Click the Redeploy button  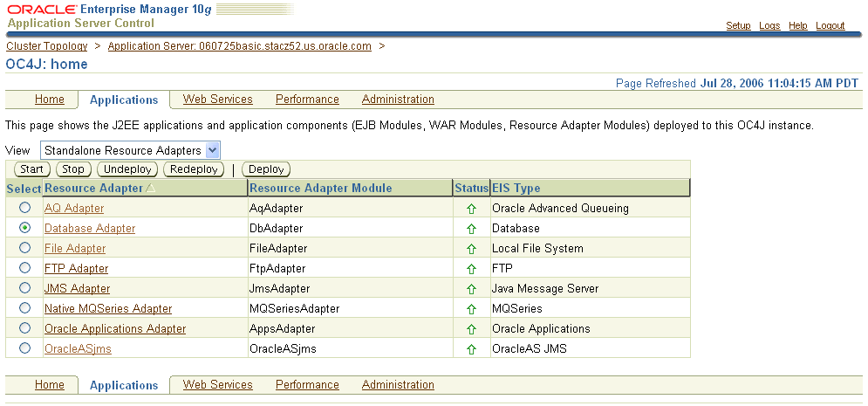click(194, 169)
